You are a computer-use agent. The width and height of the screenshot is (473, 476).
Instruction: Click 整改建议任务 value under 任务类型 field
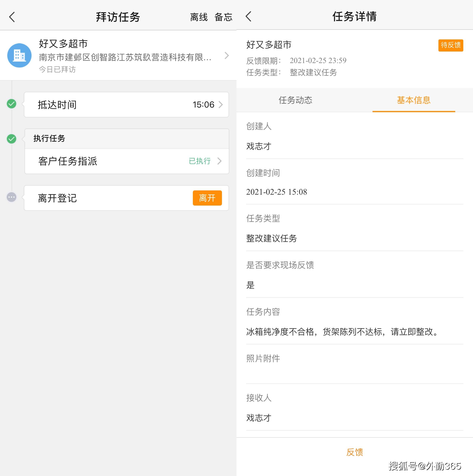[x=271, y=238]
